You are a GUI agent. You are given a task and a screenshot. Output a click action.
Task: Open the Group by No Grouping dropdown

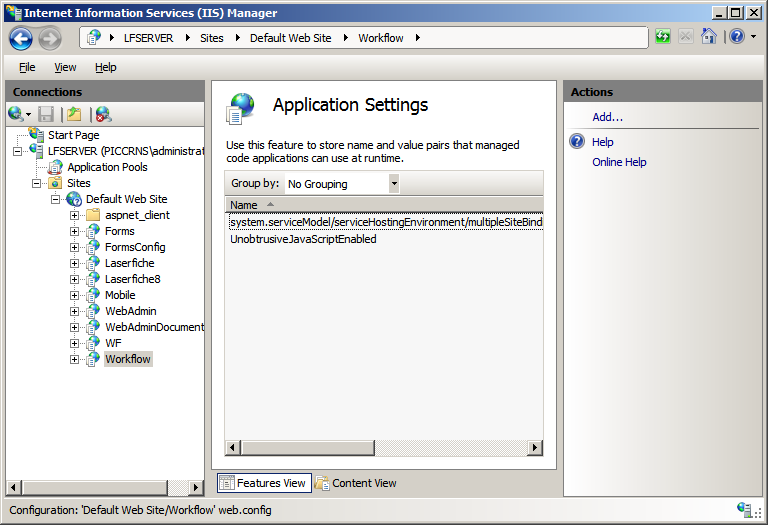(x=342, y=184)
